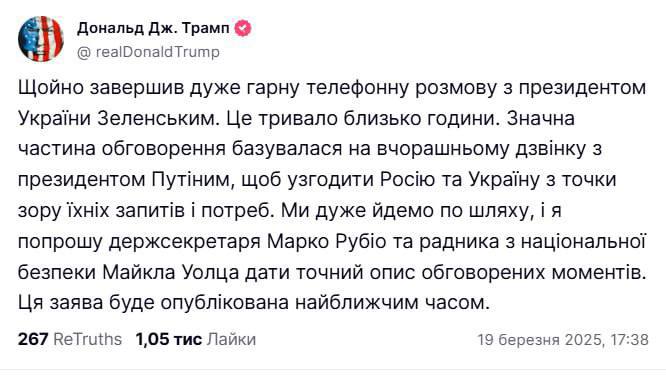Viewport: 666px width, 375px height.
Task: Click the pink verified checkmark badge
Action: click(x=243, y=28)
